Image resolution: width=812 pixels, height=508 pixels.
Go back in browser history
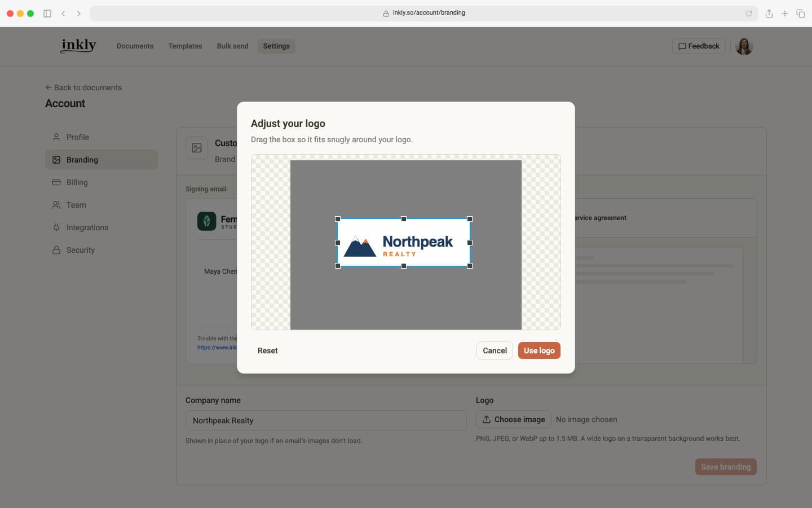[63, 14]
